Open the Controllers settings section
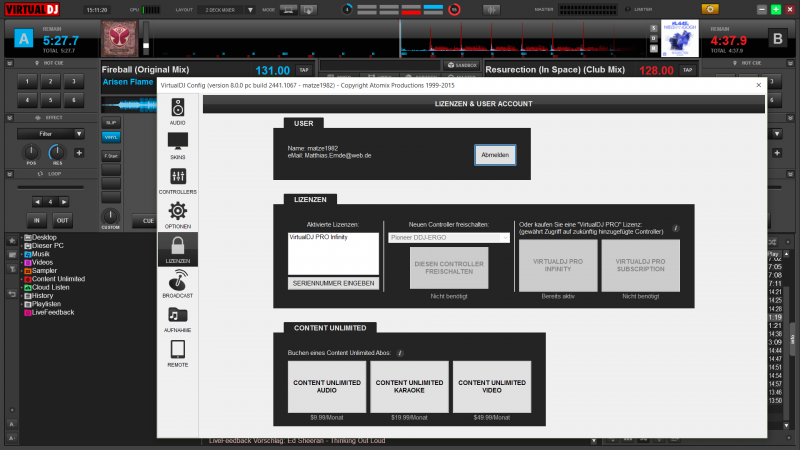Image resolution: width=800 pixels, height=450 pixels. pos(178,181)
